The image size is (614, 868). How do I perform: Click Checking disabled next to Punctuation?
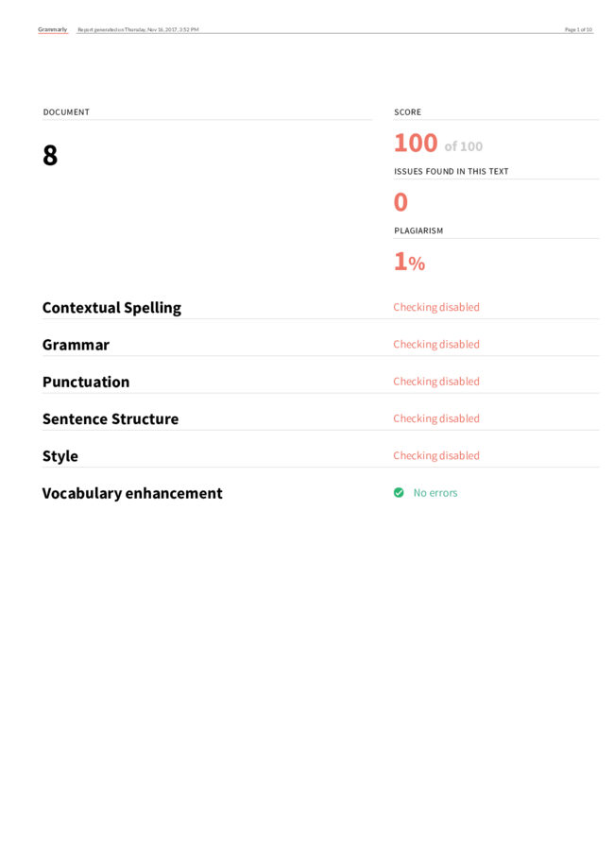pyautogui.click(x=436, y=382)
